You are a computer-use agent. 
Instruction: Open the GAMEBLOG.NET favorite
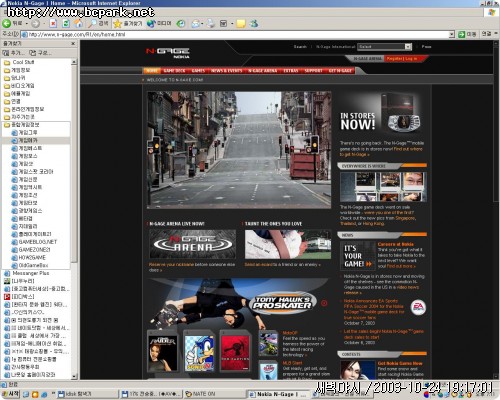coord(34,242)
